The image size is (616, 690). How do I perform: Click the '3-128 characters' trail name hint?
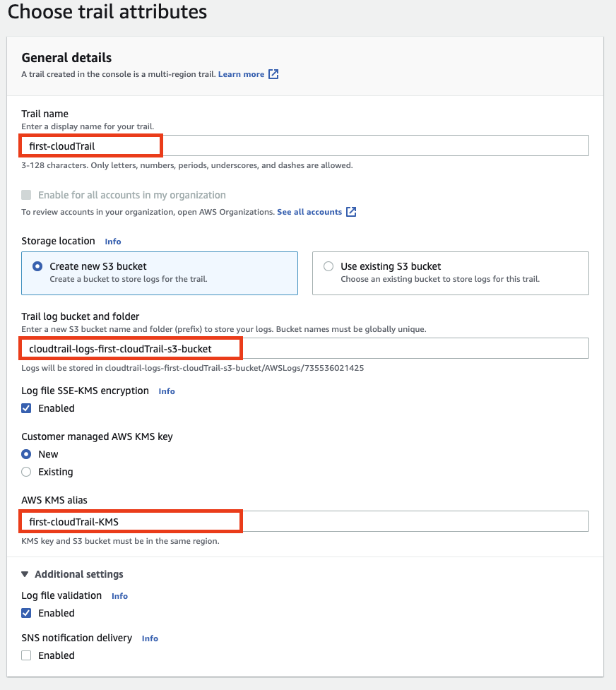[x=187, y=165]
